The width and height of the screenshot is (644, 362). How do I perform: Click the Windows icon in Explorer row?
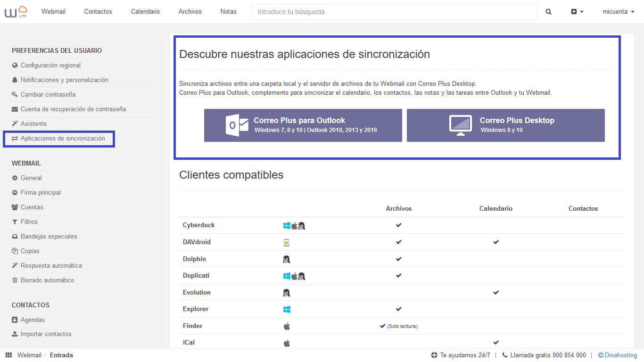[287, 310]
